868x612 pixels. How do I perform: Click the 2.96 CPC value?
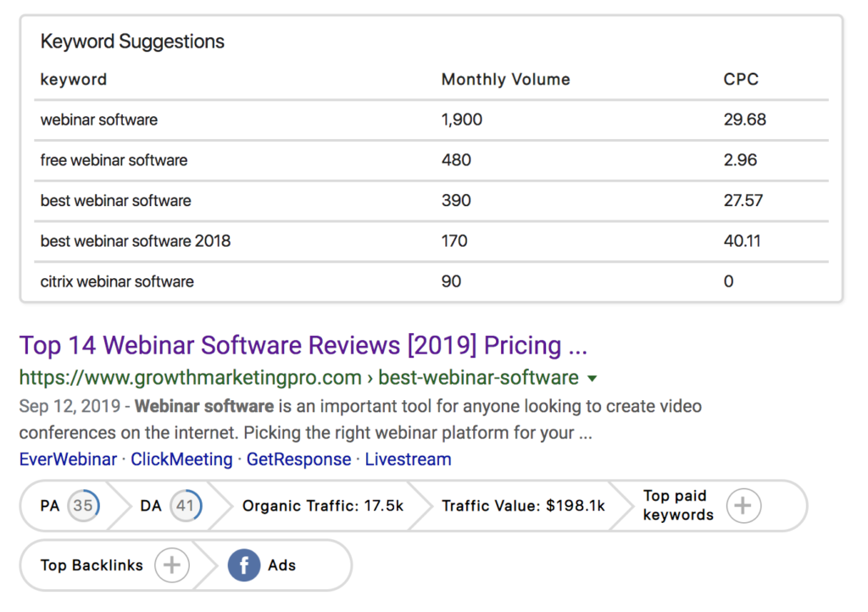(740, 160)
